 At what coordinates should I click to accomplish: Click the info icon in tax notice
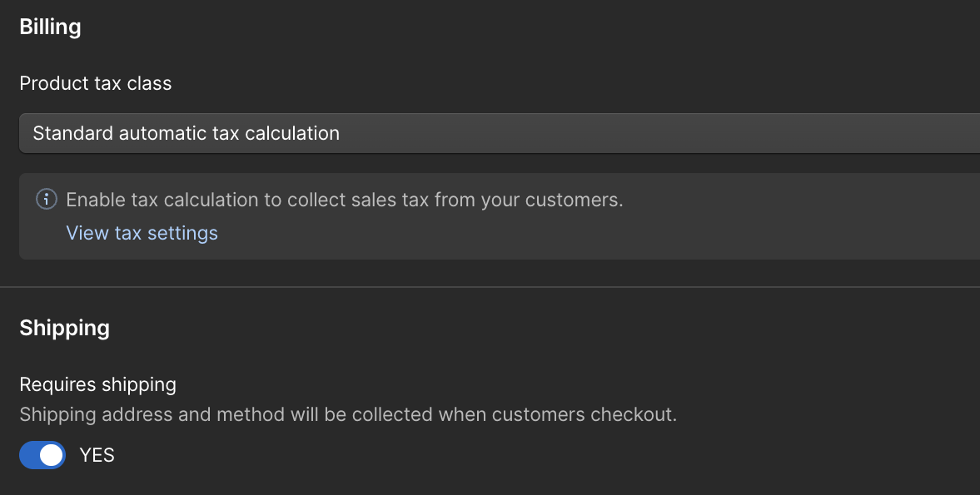coord(47,199)
